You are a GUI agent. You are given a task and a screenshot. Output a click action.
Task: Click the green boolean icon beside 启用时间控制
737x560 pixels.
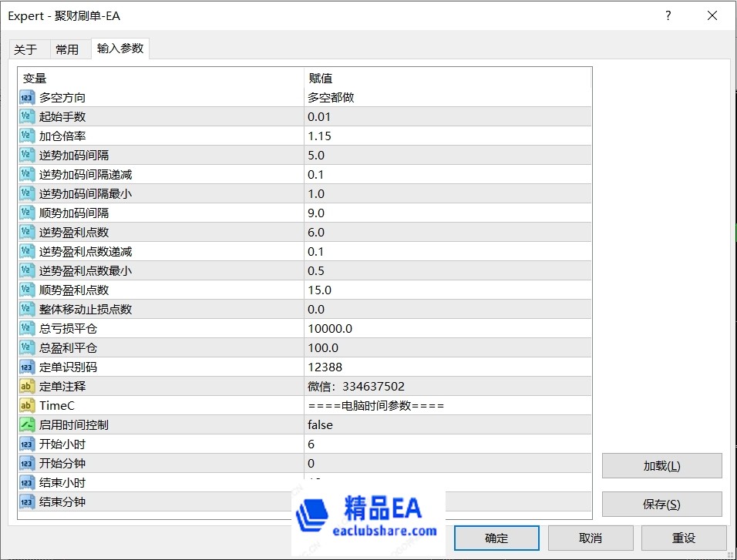(x=27, y=424)
